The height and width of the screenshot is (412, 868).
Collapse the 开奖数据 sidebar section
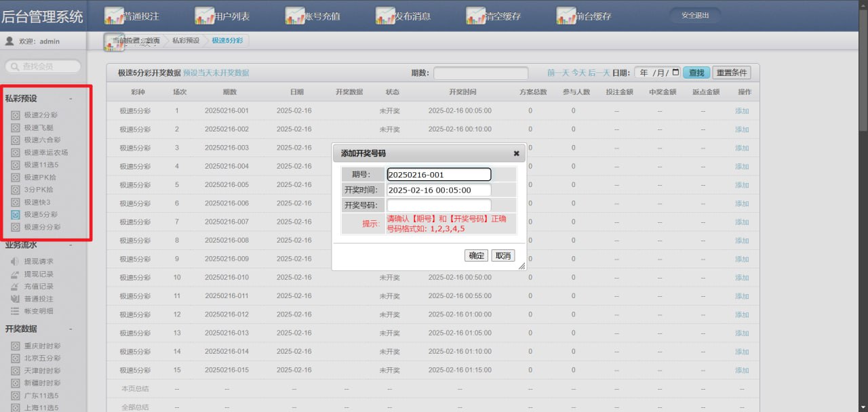pos(71,329)
